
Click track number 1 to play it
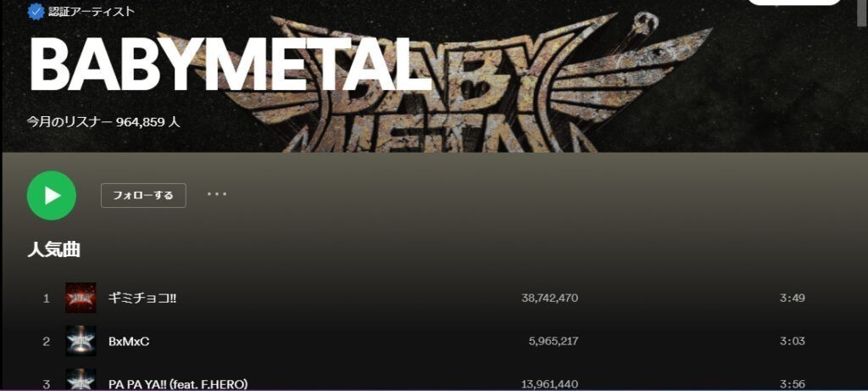point(47,299)
